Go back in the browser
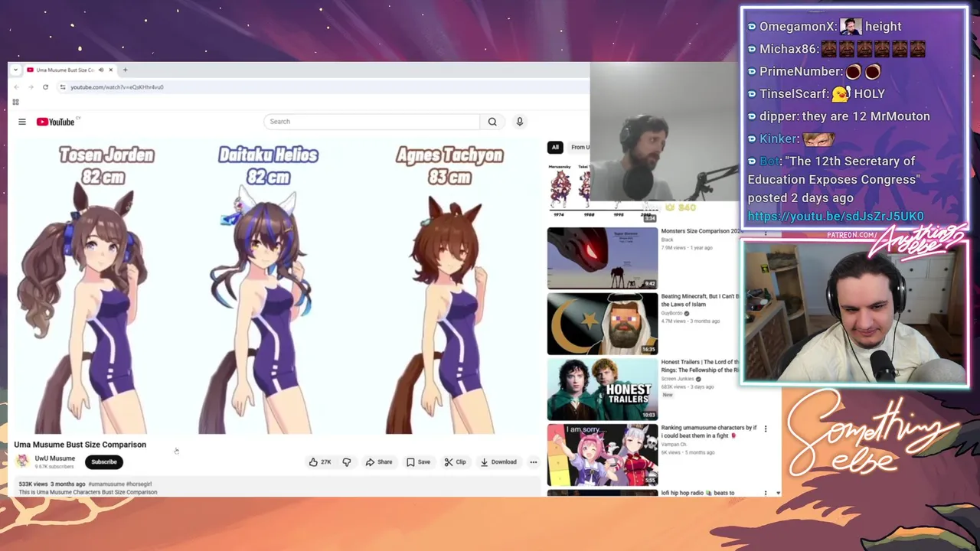The image size is (980, 551). point(17,87)
